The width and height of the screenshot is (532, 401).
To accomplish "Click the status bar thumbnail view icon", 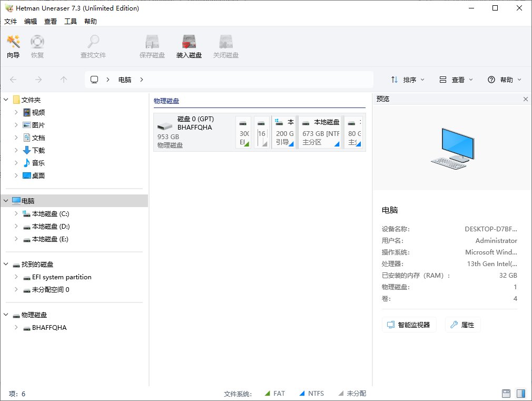I will [506, 394].
